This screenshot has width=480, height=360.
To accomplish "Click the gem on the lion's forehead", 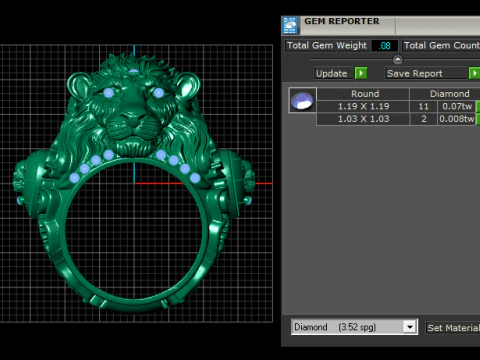I will [x=133, y=71].
